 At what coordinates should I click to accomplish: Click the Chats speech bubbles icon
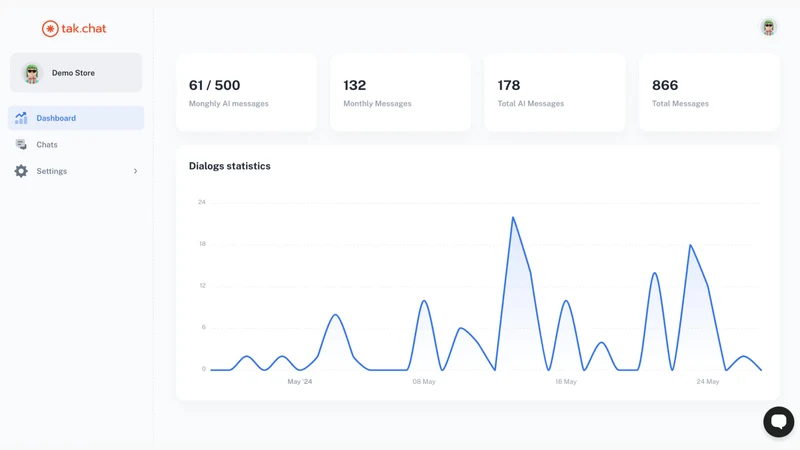pyautogui.click(x=21, y=144)
